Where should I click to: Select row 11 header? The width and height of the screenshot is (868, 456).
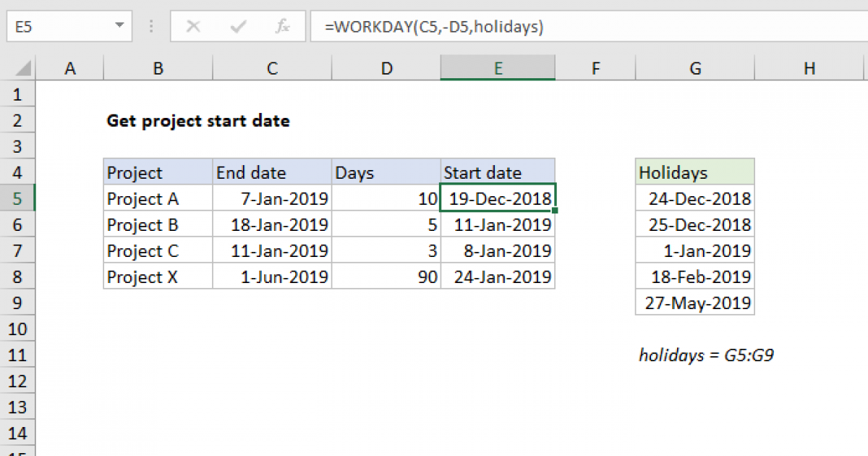17,355
